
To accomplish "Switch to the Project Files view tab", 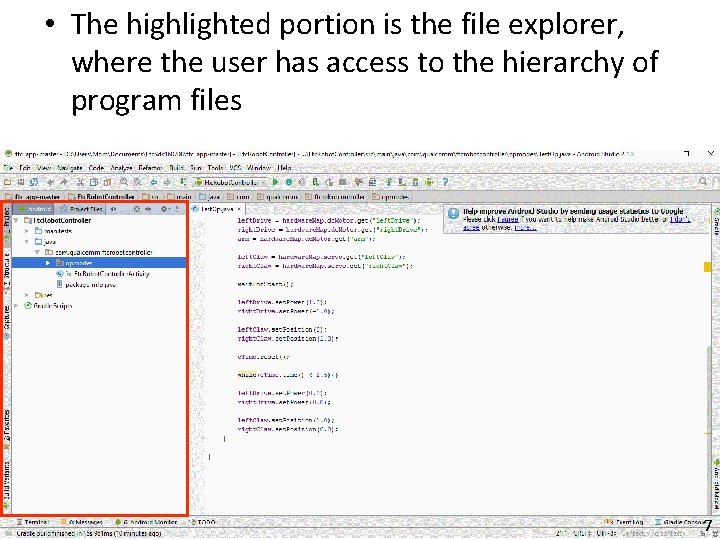I will coord(82,209).
